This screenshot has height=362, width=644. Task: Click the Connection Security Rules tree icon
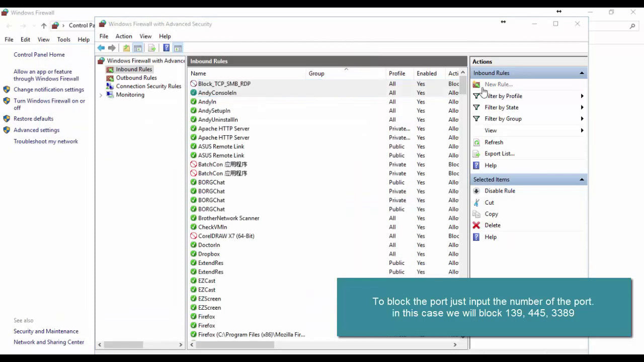110,86
